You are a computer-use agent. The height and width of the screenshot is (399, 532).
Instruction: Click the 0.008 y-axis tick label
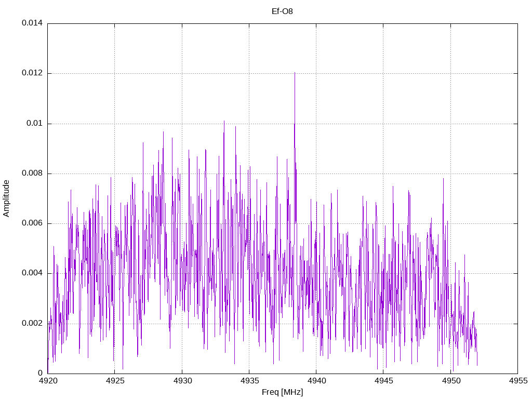click(x=32, y=174)
